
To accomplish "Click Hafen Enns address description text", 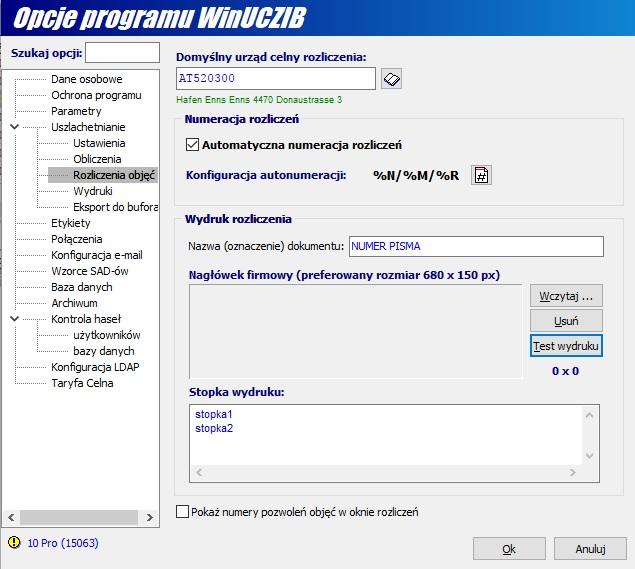I will click(x=259, y=100).
